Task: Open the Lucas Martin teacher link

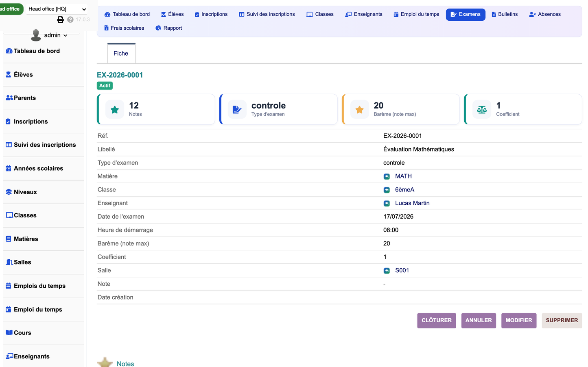Action: pyautogui.click(x=412, y=203)
